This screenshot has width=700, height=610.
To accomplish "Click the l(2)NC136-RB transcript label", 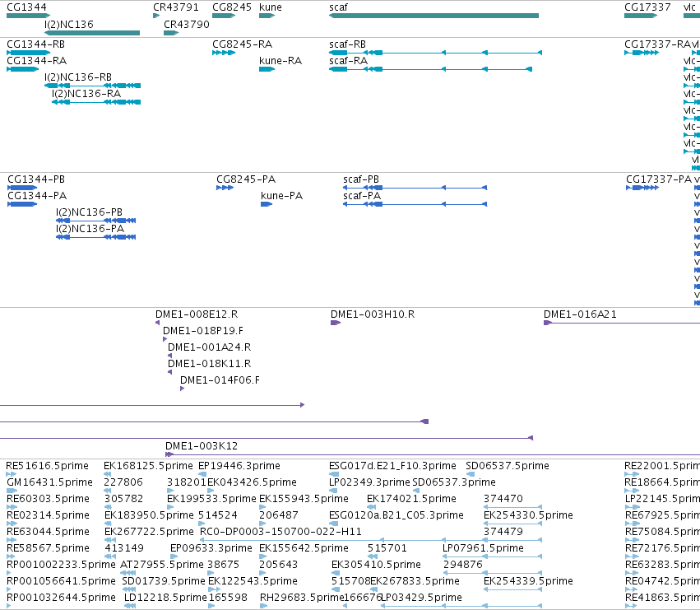I will (x=78, y=77).
